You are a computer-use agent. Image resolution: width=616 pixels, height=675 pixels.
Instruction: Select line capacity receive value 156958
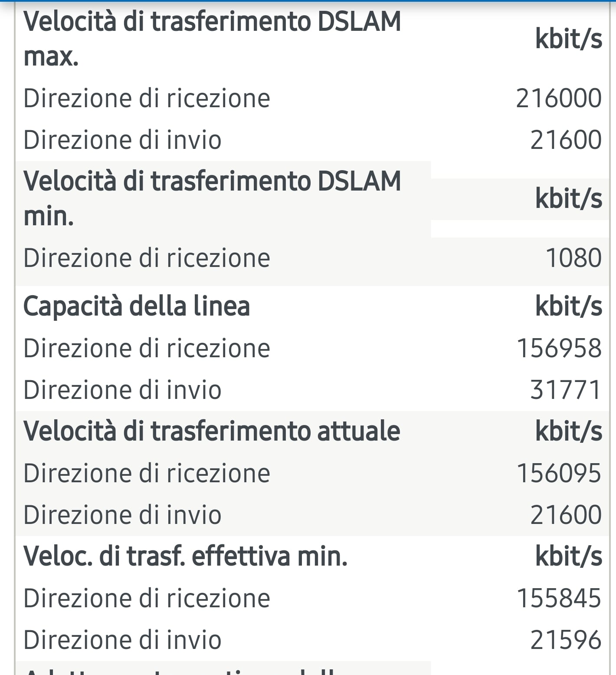tap(559, 348)
